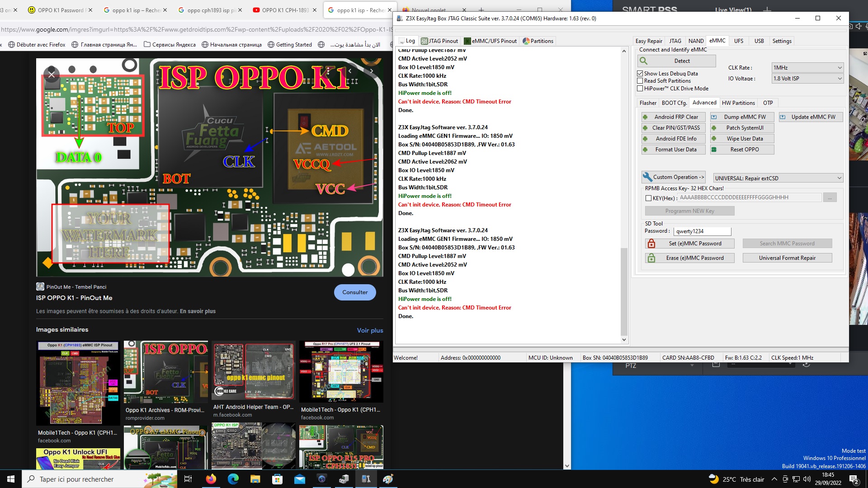This screenshot has width=868, height=488.
Task: Click the SD Tool password field
Action: pos(702,231)
